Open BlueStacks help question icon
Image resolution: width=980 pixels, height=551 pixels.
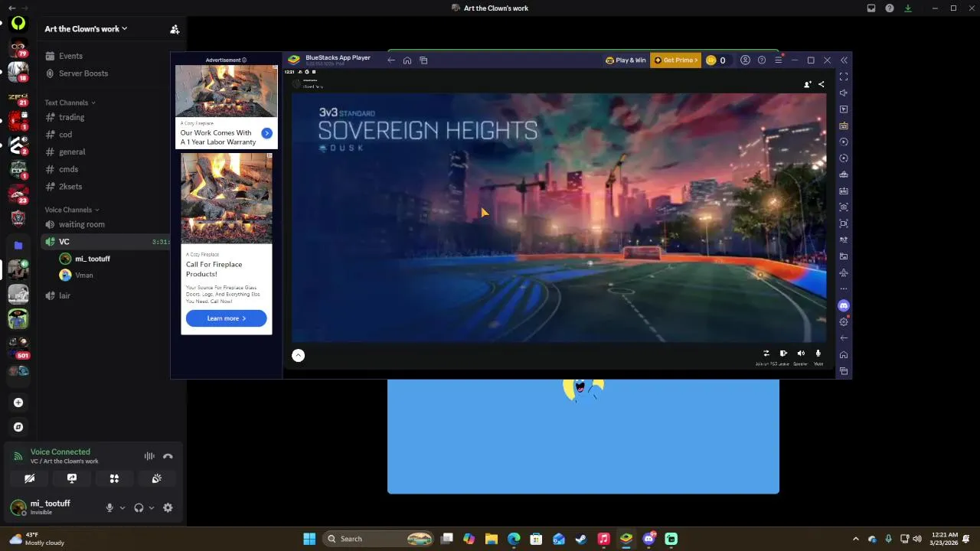[761, 60]
